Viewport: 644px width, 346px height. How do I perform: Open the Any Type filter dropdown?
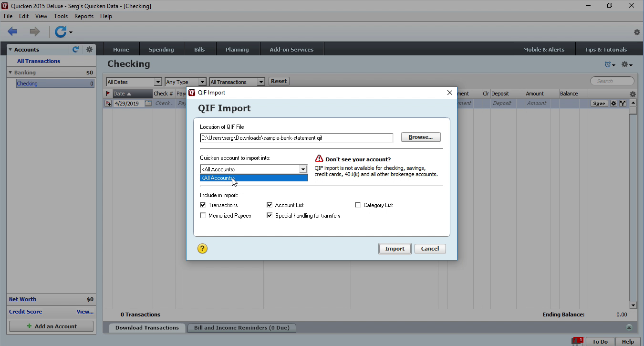coord(185,82)
